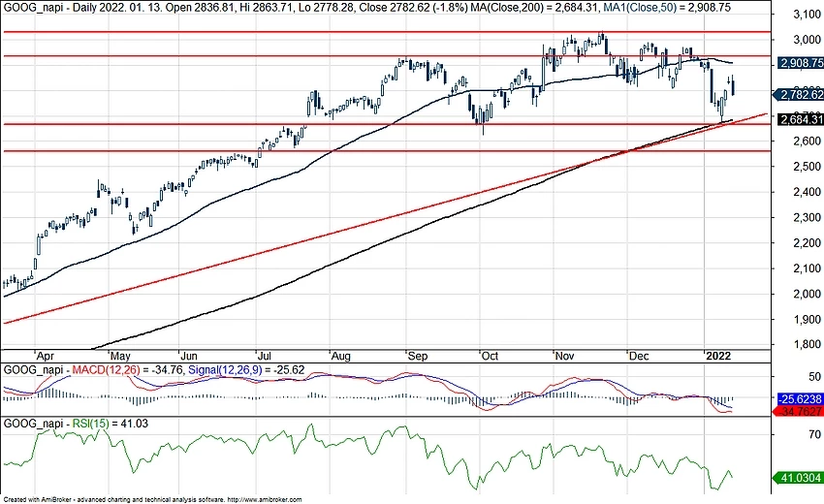Click the -34.7627 MACD value label
Image resolution: width=824 pixels, height=504 pixels.
tap(800, 412)
